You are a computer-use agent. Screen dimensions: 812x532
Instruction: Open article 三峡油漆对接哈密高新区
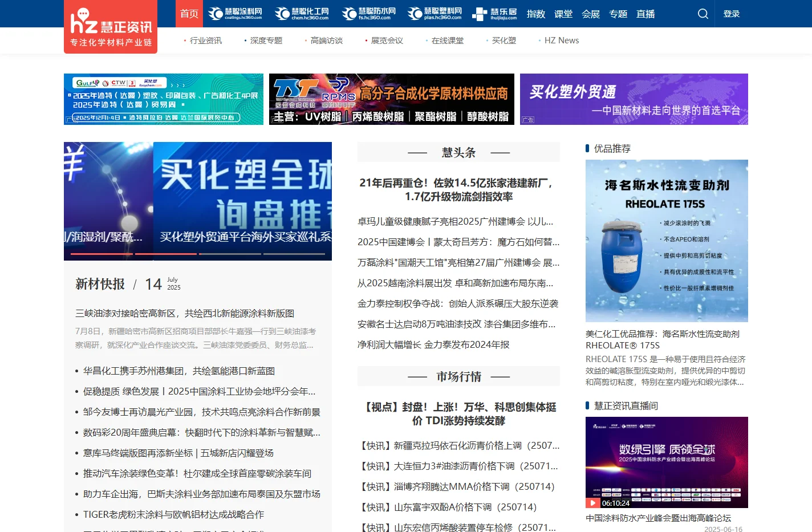185,313
